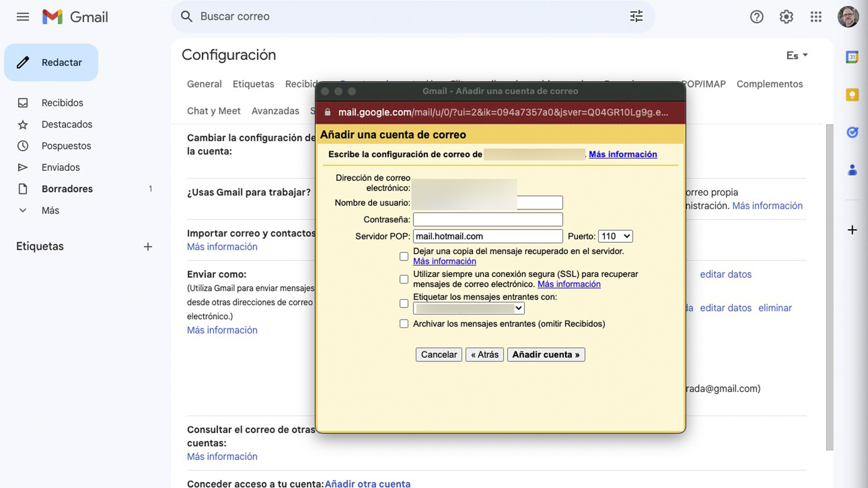Open the Pospuestos snoozed folder

point(66,146)
